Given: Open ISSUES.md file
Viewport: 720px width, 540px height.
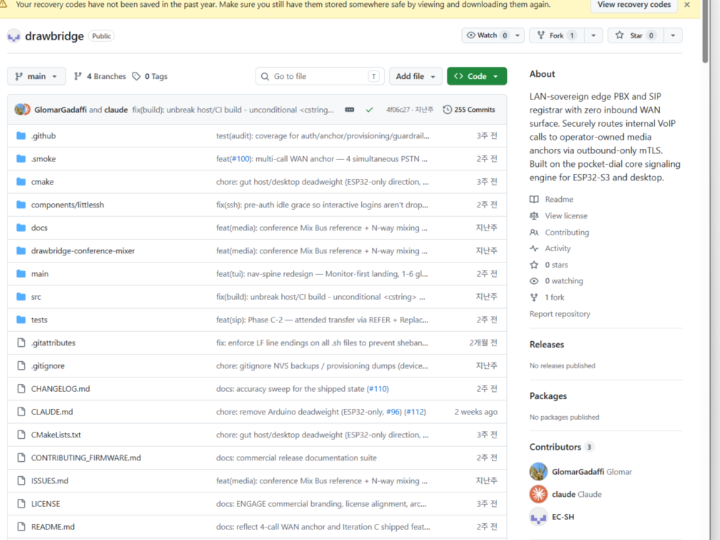Looking at the screenshot, I should point(50,481).
